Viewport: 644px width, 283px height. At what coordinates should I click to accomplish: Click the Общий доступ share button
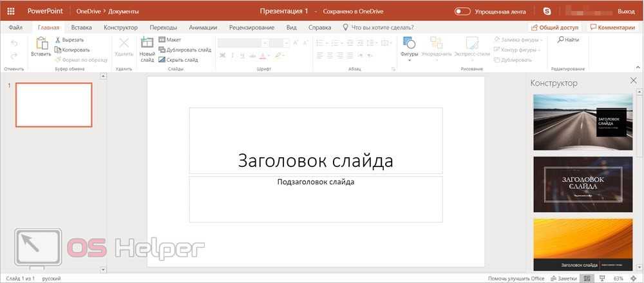point(554,28)
